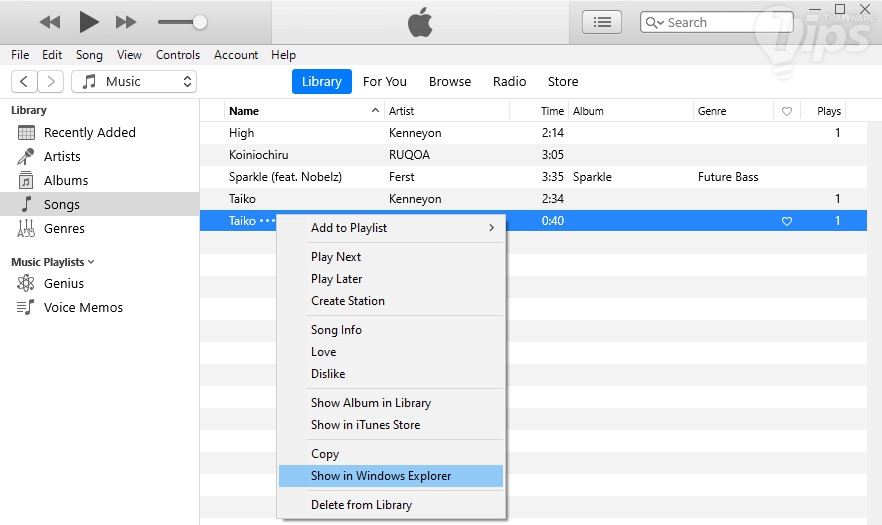Open the Edit menu
The height and width of the screenshot is (525, 882).
click(x=52, y=55)
